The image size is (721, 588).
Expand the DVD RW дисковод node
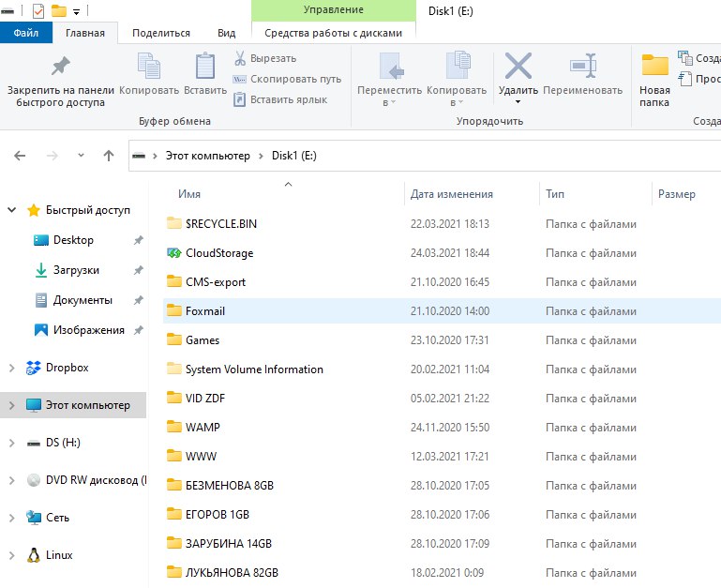pyautogui.click(x=12, y=480)
